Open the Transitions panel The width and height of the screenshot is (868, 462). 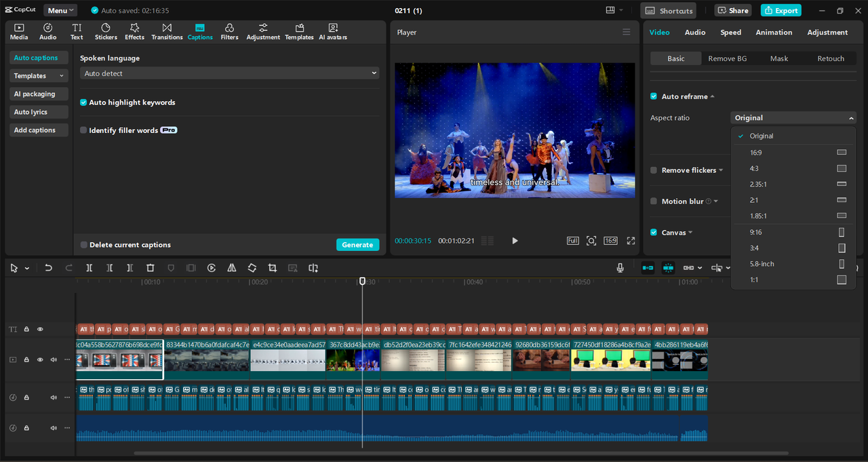tap(167, 31)
